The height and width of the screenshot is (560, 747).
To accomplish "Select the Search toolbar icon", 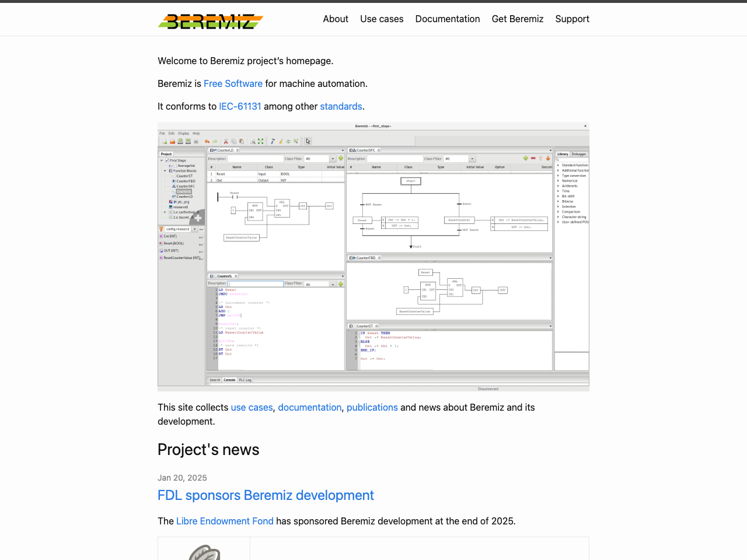I will click(252, 141).
